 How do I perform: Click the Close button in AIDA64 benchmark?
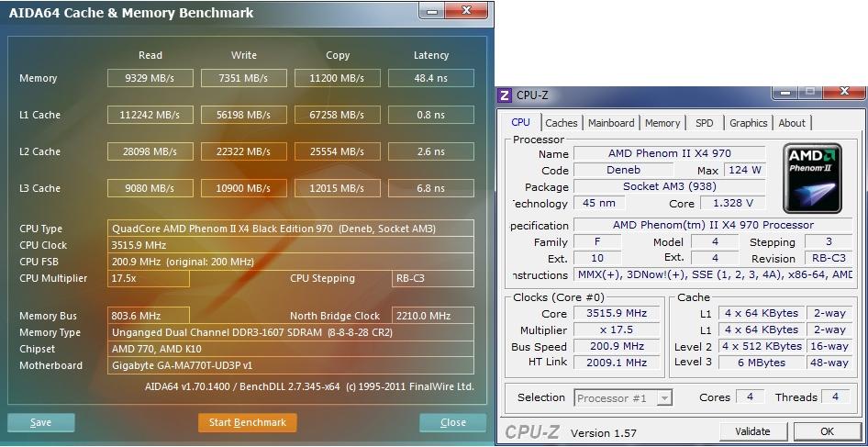(453, 422)
